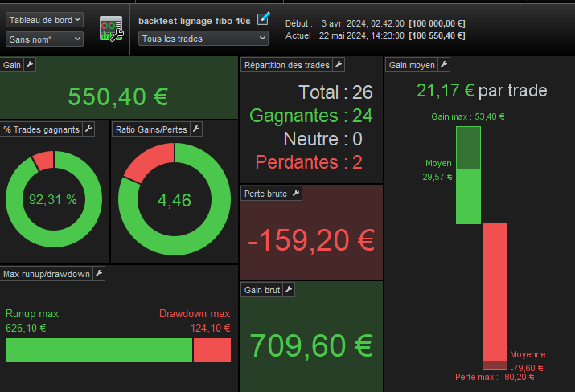
Task: Click the -79,60 € average loss value
Action: tap(527, 367)
